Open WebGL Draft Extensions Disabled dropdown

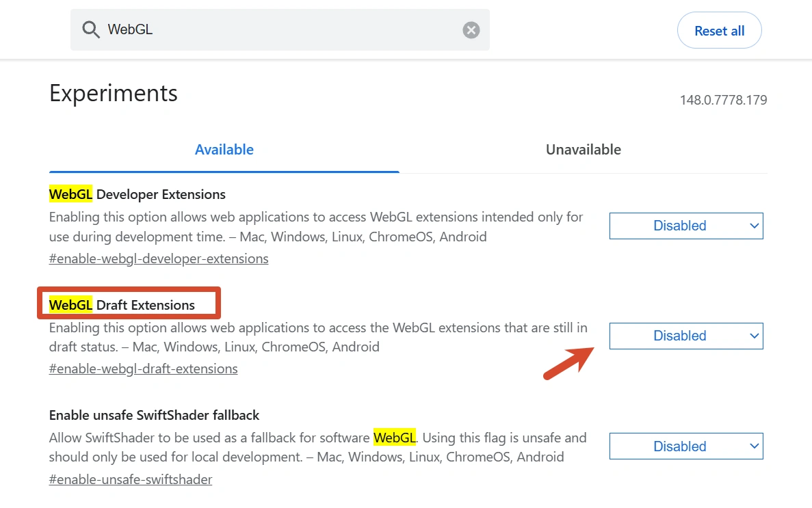pos(686,336)
